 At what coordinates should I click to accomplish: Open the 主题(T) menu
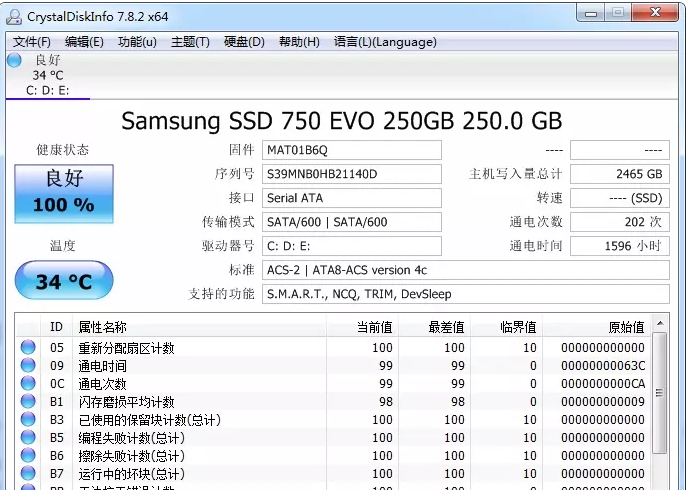click(190, 42)
